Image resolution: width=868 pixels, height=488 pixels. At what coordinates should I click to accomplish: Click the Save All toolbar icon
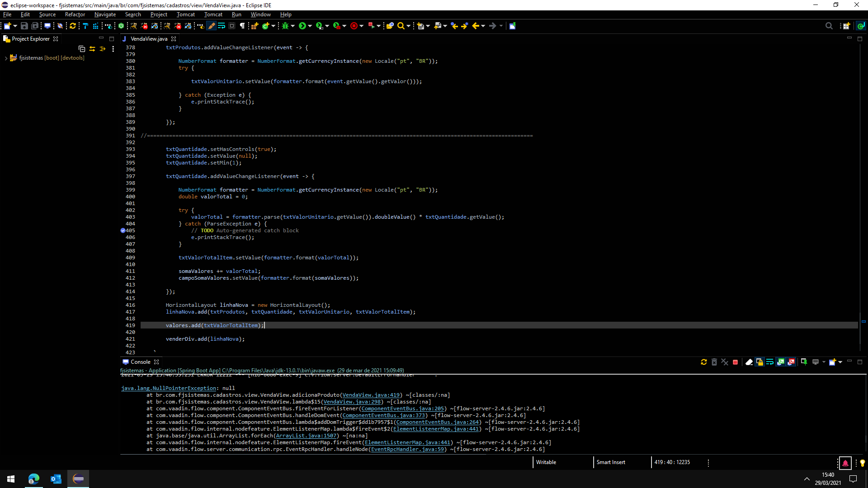[35, 26]
